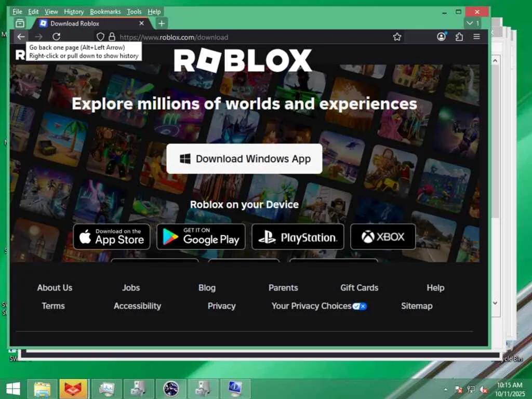Click the PlayStation button
The width and height of the screenshot is (532, 399).
coord(298,236)
